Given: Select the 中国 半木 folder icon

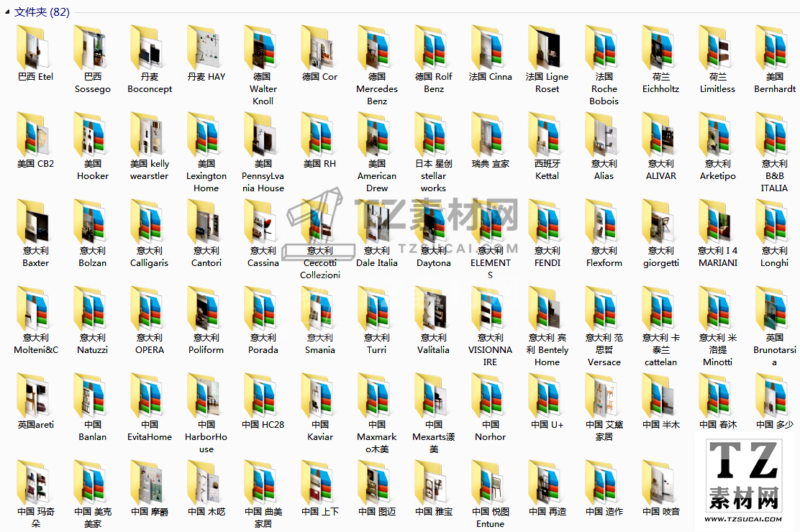Looking at the screenshot, I should pos(660,395).
